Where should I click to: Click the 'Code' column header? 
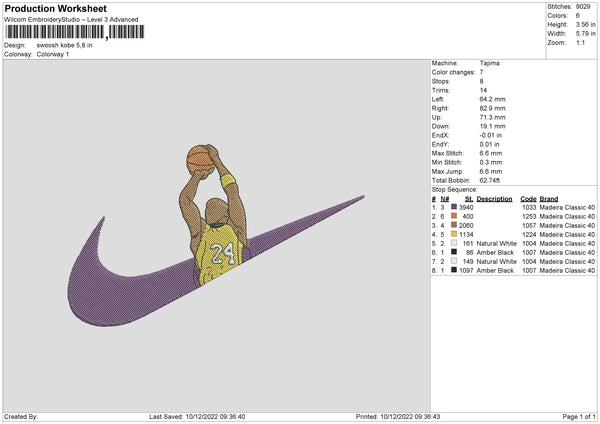pos(528,199)
